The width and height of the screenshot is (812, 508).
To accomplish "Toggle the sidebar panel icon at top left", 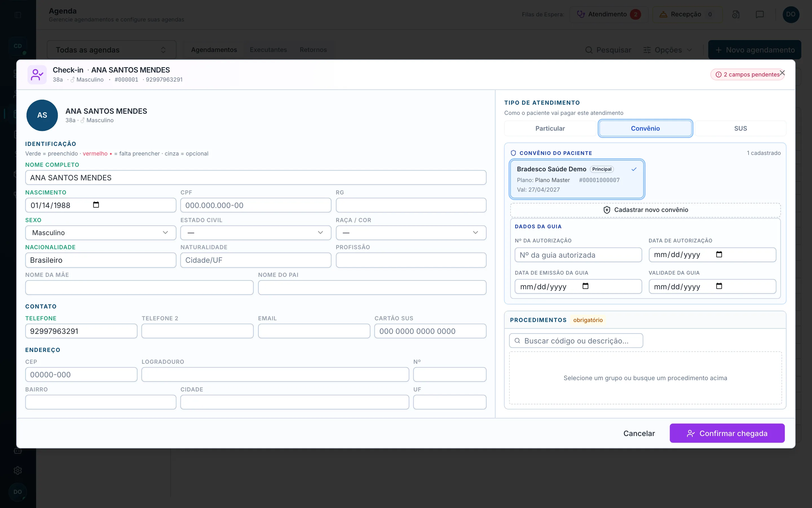I will [18, 15].
